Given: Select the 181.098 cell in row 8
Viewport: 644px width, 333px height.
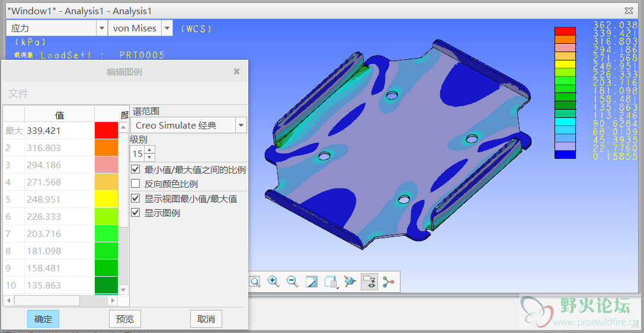Looking at the screenshot, I should (x=60, y=251).
